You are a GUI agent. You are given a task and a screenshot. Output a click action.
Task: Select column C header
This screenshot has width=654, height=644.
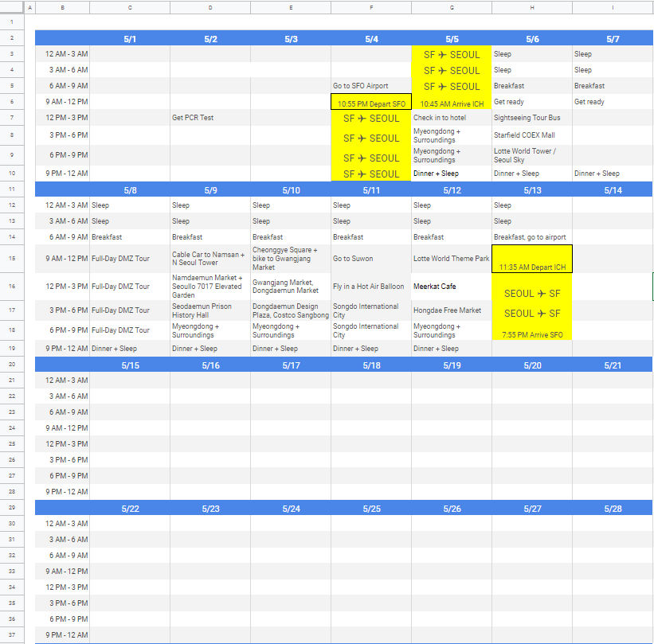point(130,7)
